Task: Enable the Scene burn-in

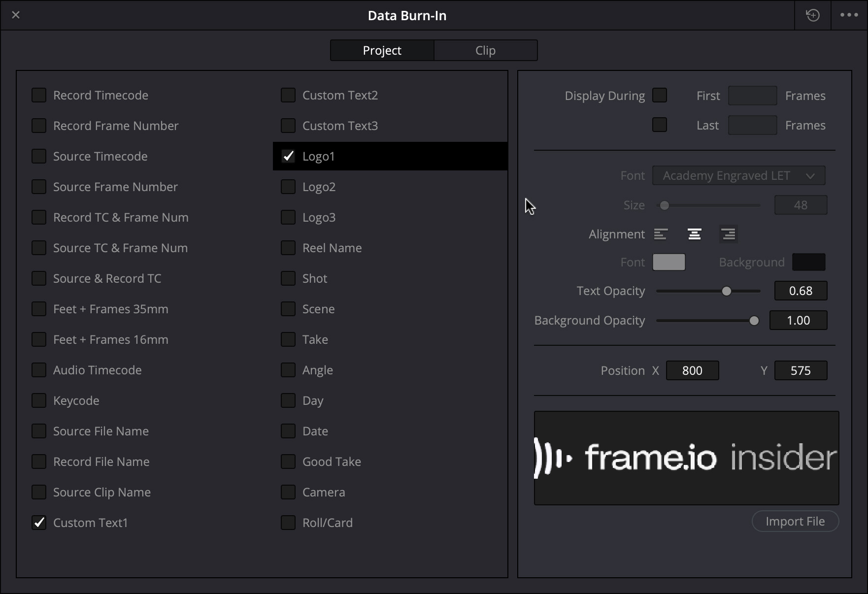Action: [x=288, y=309]
